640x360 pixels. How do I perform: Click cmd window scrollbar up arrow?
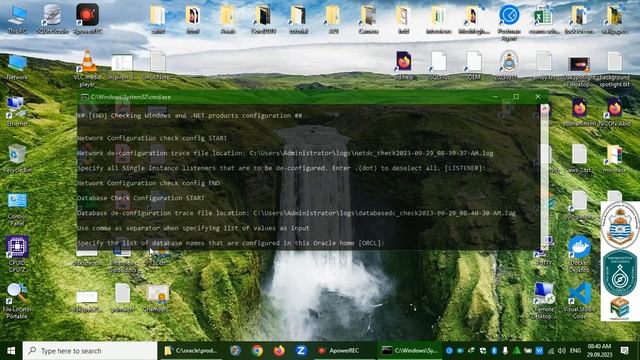pos(544,109)
